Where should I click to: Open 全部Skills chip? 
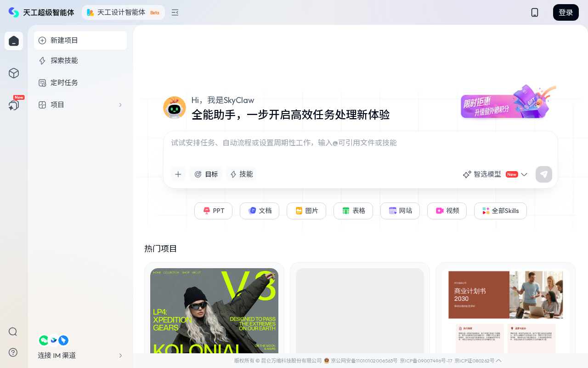500,211
